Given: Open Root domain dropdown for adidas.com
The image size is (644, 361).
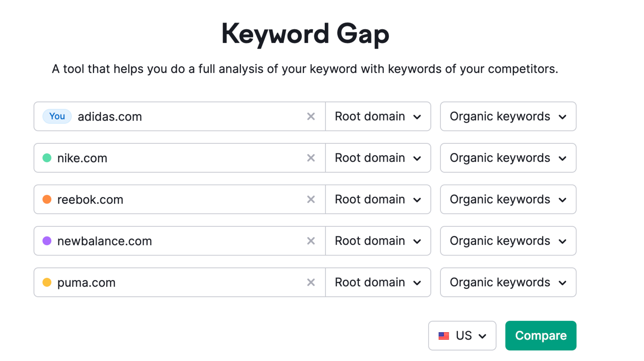Looking at the screenshot, I should point(378,117).
